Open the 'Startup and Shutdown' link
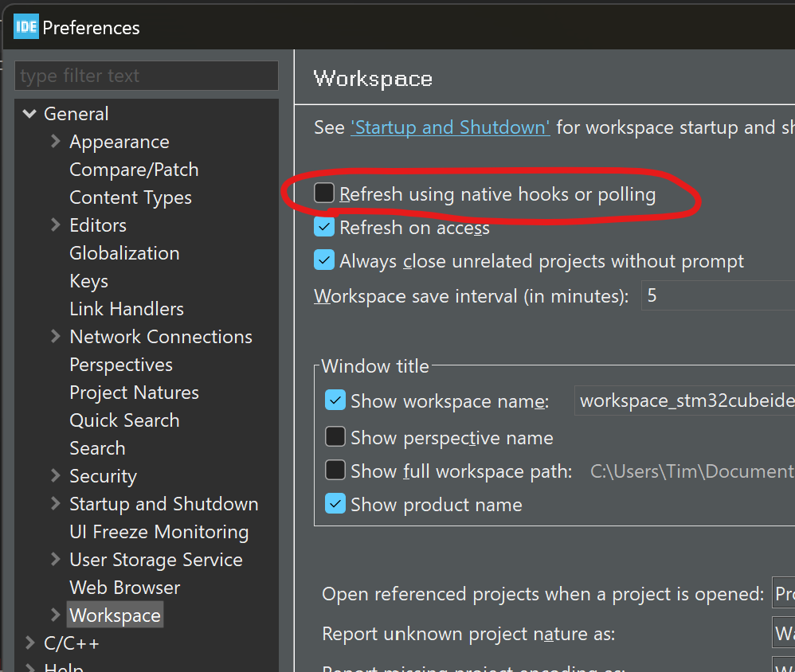795x672 pixels. (450, 127)
